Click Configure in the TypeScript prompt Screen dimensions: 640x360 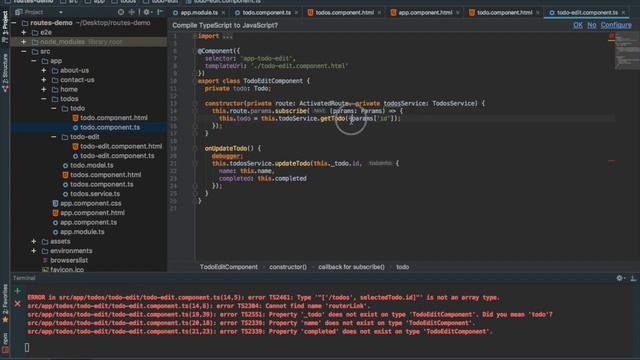pyautogui.click(x=616, y=25)
